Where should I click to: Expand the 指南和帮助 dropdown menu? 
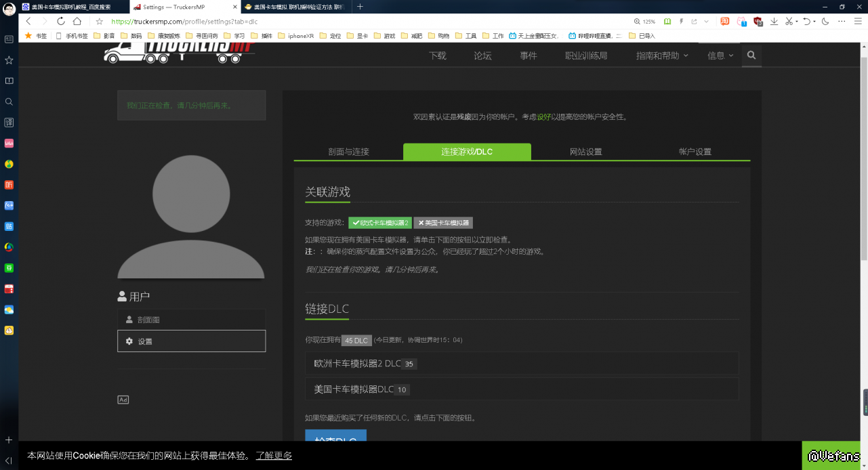tap(661, 56)
